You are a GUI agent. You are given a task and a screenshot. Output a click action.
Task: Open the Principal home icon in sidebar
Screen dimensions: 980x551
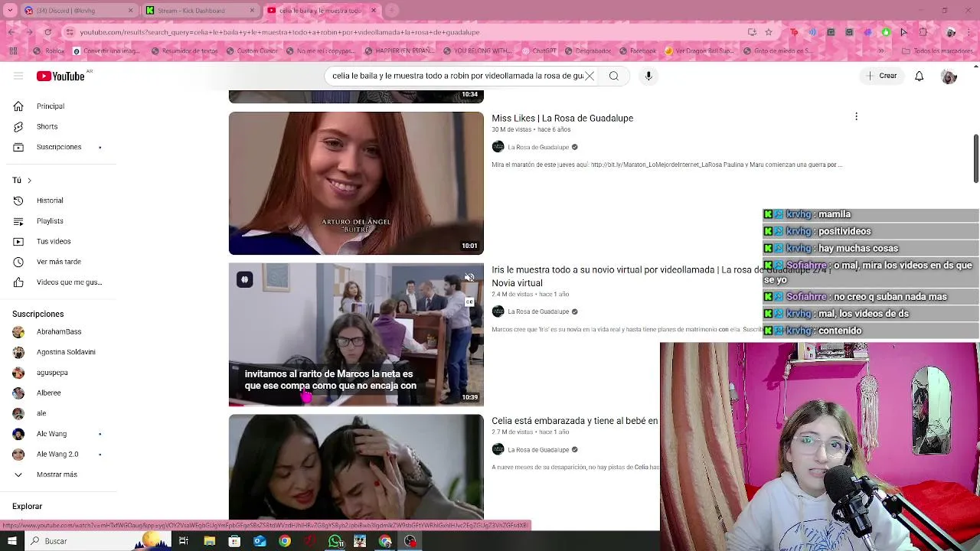click(18, 106)
